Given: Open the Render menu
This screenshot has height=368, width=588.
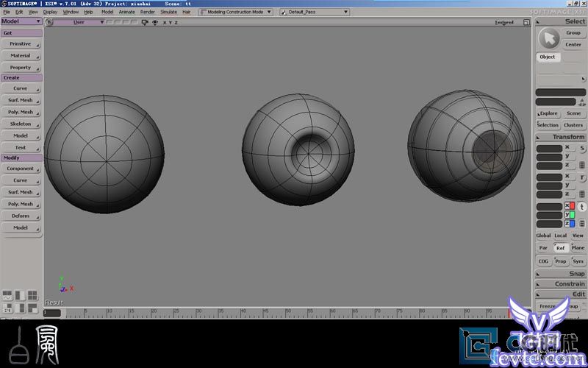Looking at the screenshot, I should pyautogui.click(x=148, y=12).
